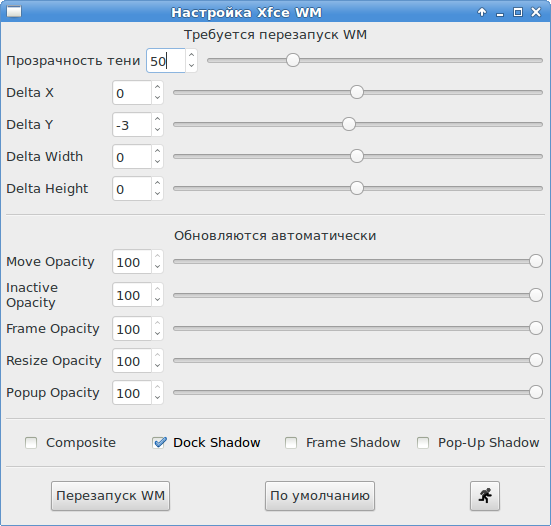Focus the Frame Opacity value field

132,329
